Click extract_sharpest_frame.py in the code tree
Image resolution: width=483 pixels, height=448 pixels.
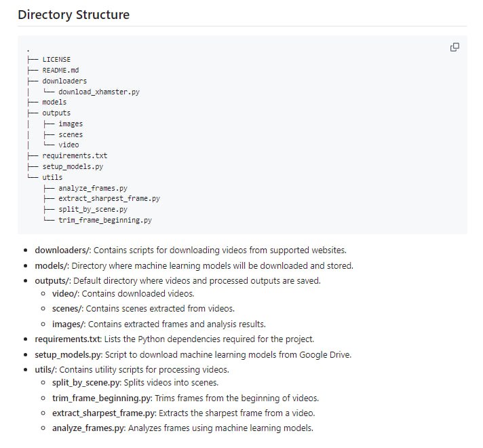click(x=109, y=199)
